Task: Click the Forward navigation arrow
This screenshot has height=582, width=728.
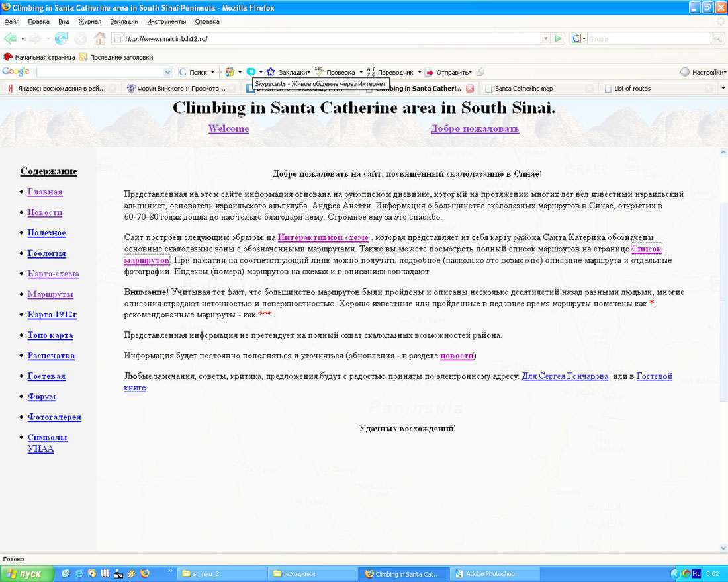Action: click(x=35, y=38)
